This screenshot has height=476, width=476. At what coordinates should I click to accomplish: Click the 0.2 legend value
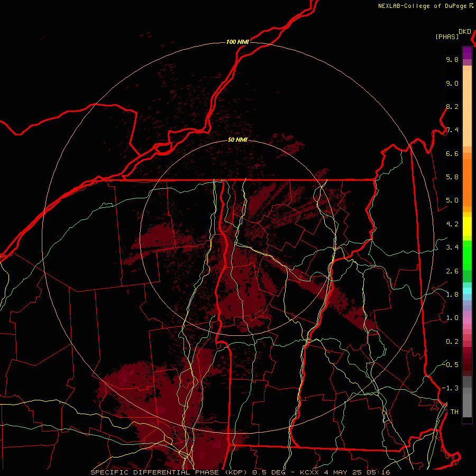click(x=452, y=342)
